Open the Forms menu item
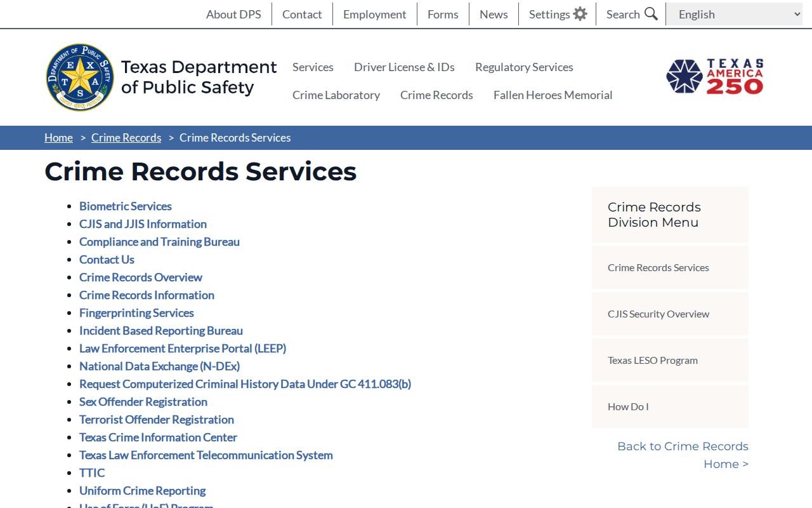This screenshot has height=508, width=812. click(443, 14)
